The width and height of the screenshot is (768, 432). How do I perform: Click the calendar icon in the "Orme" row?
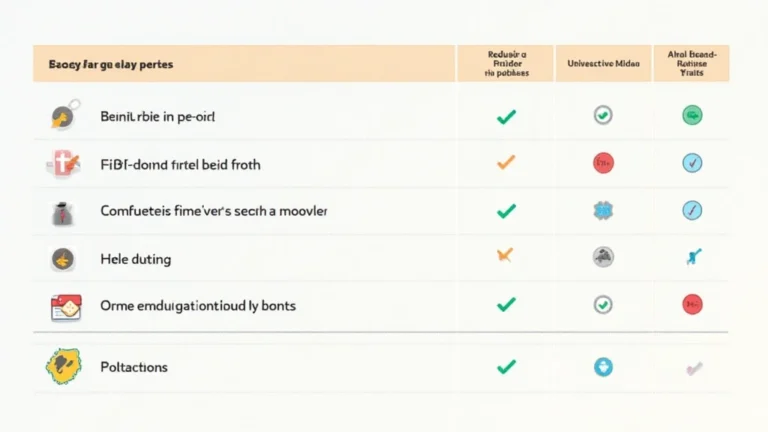click(x=64, y=305)
